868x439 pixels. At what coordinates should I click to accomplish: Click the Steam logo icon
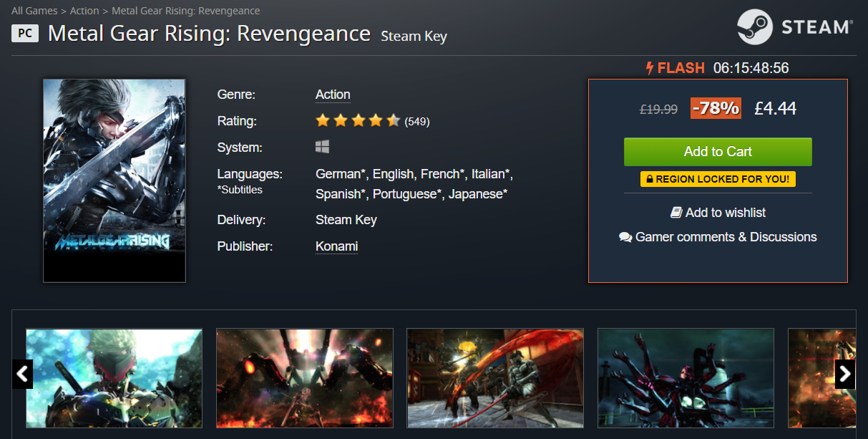pos(755,27)
